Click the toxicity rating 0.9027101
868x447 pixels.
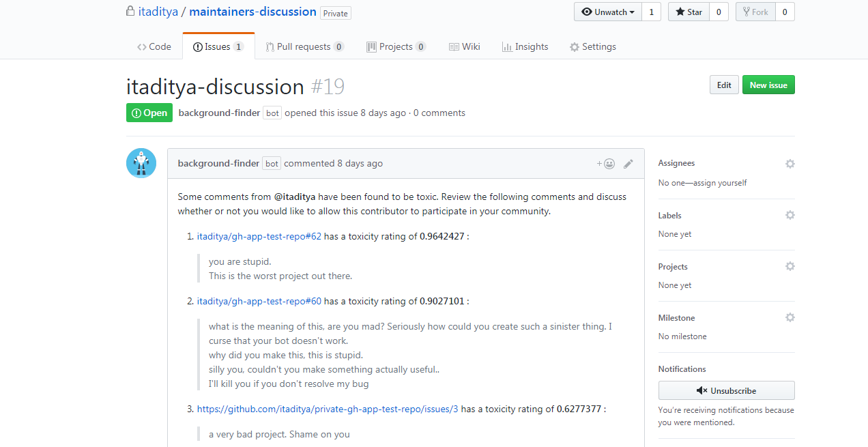tap(442, 301)
